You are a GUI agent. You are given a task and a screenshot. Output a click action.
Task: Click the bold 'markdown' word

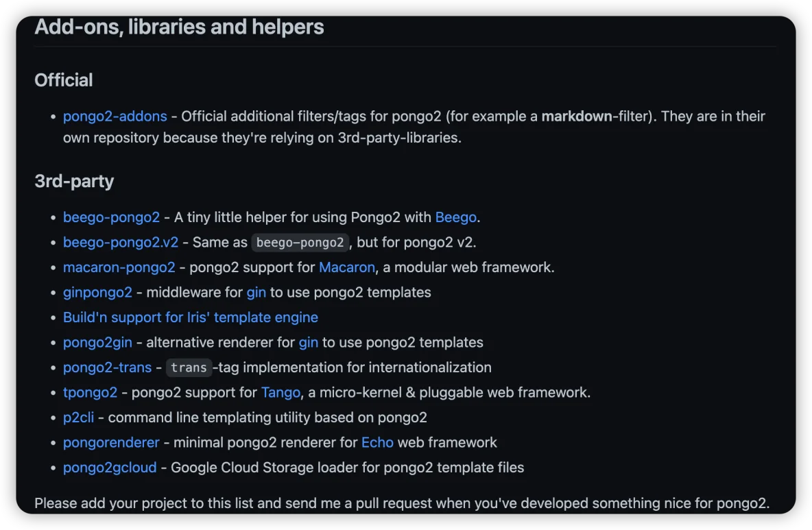point(577,116)
